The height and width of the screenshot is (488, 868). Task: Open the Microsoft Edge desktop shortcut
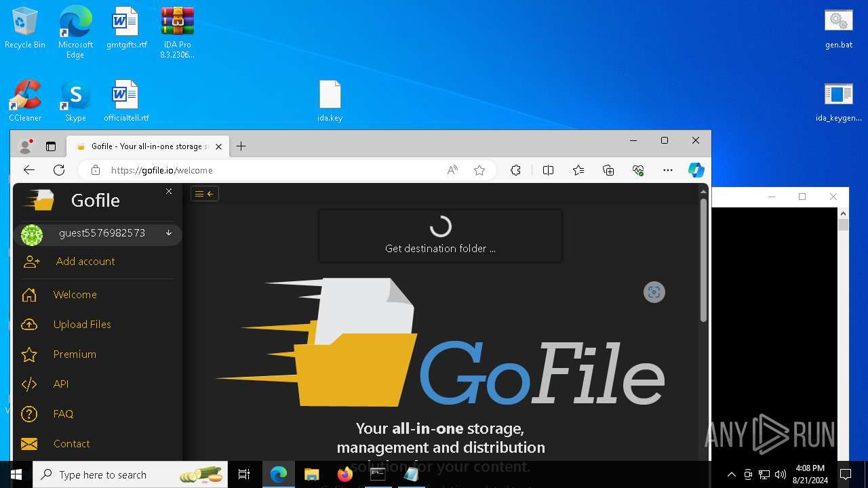[x=75, y=32]
